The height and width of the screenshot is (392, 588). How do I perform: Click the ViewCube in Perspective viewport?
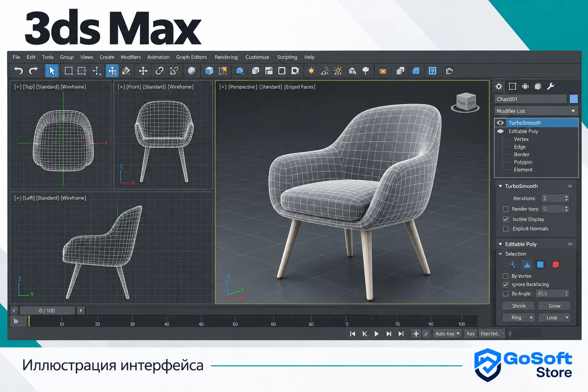point(465,102)
